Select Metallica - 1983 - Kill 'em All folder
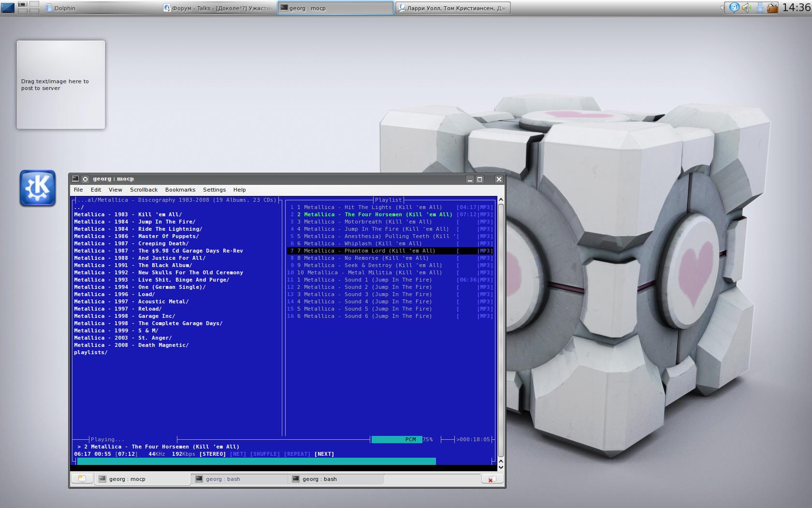This screenshot has width=812, height=508. 128,214
